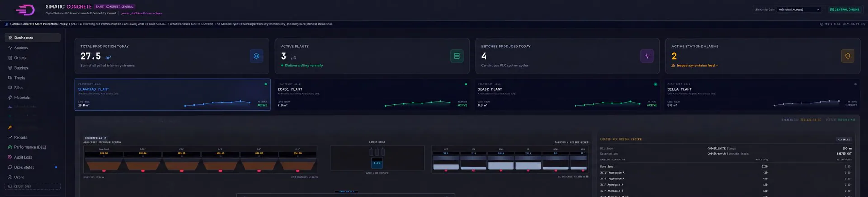This screenshot has height=197, width=868.
Task: Click the clock icon next to State Time
Action: (x=821, y=24)
